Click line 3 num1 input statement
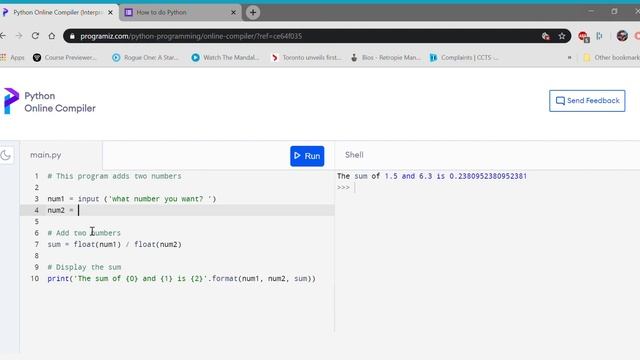Viewport: 640px width, 360px height. 132,199
